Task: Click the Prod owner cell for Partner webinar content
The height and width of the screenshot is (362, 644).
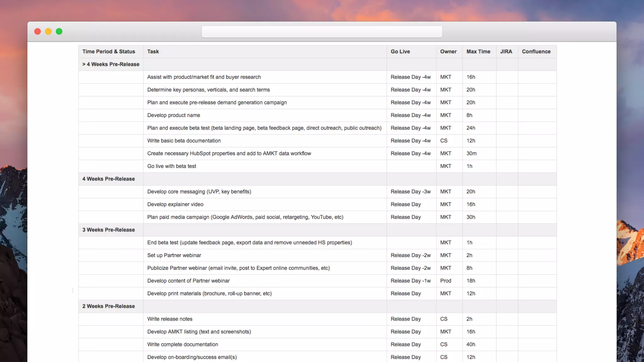Action: 446,281
